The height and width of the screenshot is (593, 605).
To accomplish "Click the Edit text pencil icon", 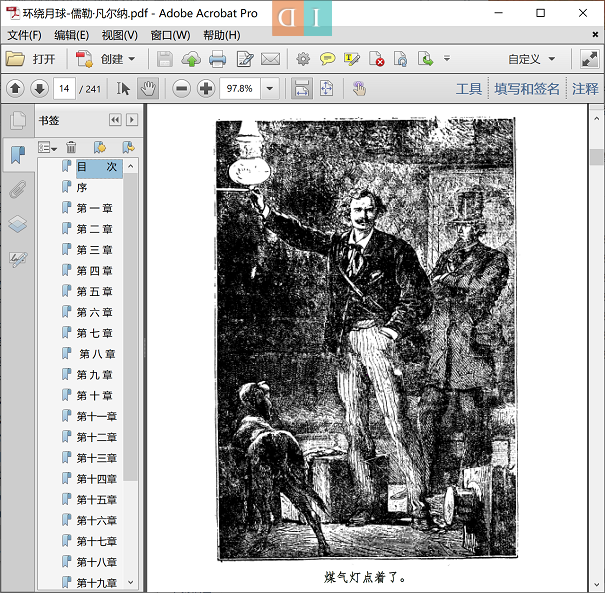I will coord(245,59).
